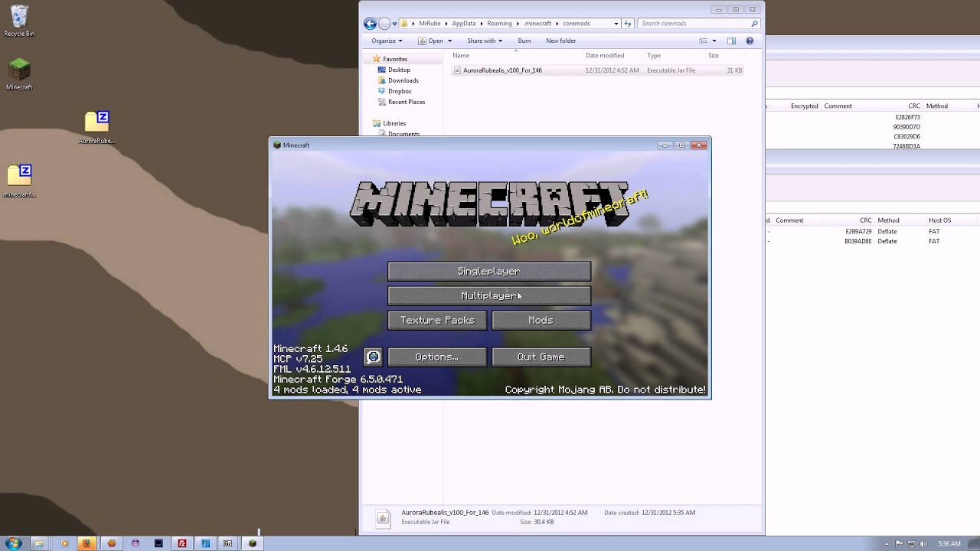The image size is (980, 551).
Task: Select AuroraRubealis_v100_For_146 file row
Action: coord(597,70)
